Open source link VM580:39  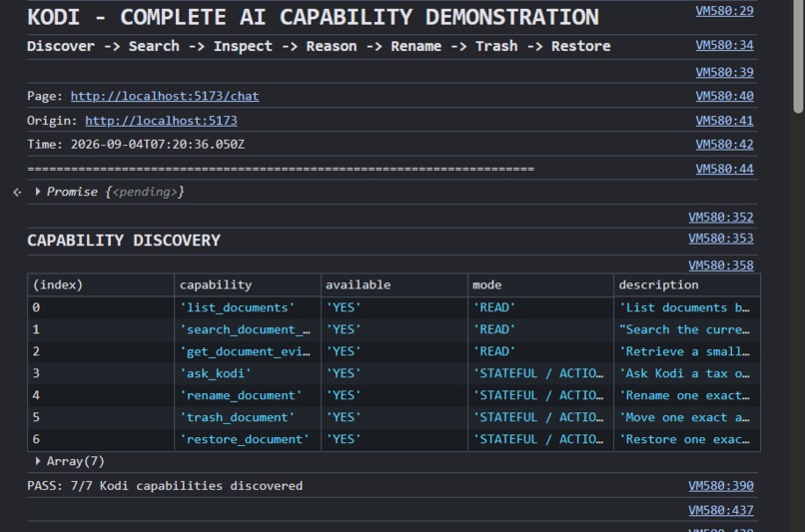coord(724,72)
